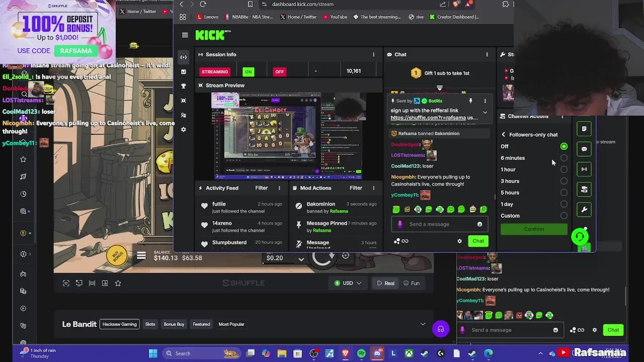Open emoji picker in dashboard chat input
This screenshot has height=362, width=644.
click(x=479, y=224)
